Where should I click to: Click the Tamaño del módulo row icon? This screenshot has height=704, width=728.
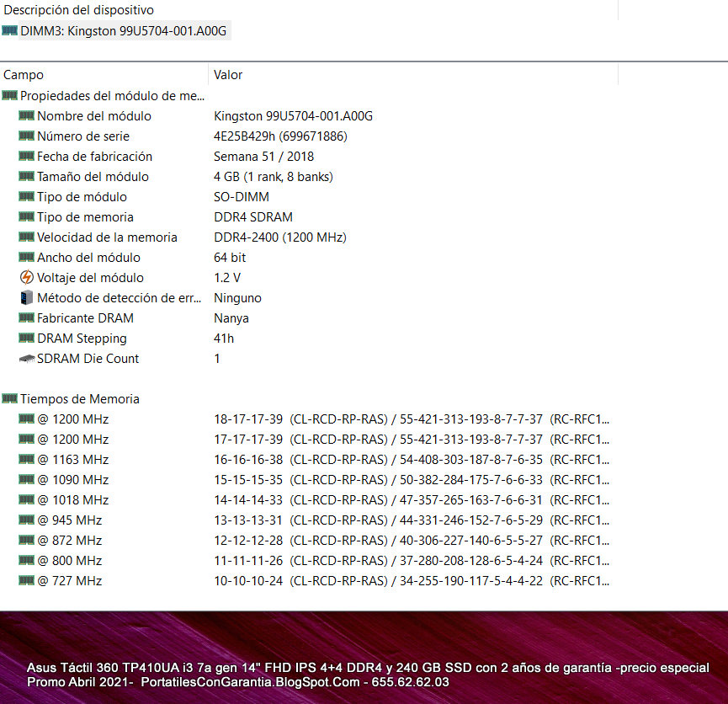coord(26,176)
